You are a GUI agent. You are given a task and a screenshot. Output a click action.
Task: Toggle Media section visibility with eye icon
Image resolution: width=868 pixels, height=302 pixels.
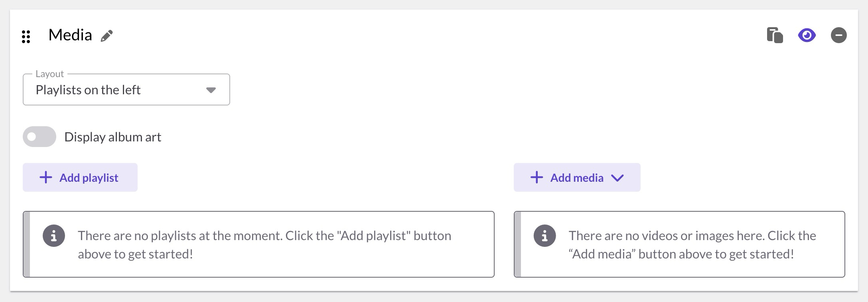pos(807,35)
